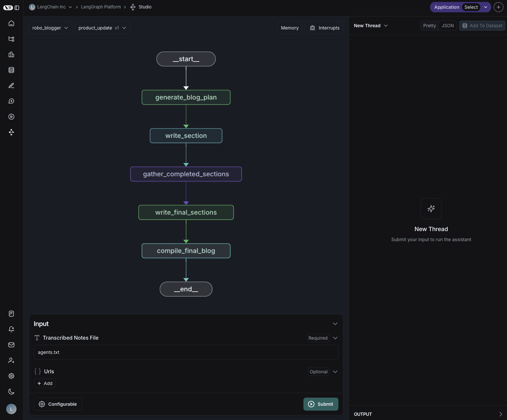Expand the OUTPUT panel arrow

501,414
